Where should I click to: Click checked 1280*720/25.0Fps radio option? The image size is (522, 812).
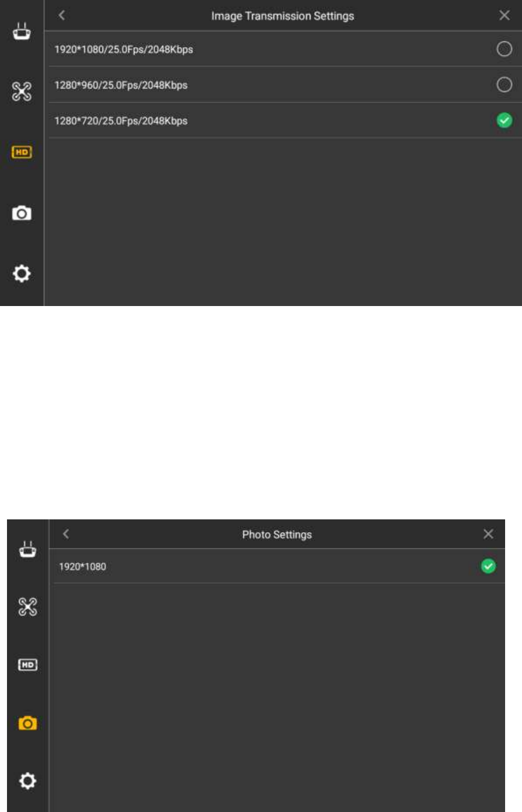coord(504,121)
